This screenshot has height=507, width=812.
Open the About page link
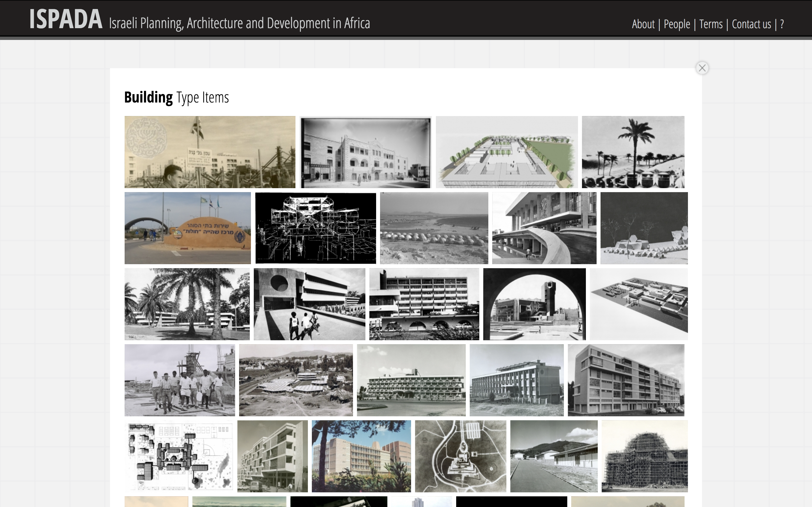coord(643,24)
